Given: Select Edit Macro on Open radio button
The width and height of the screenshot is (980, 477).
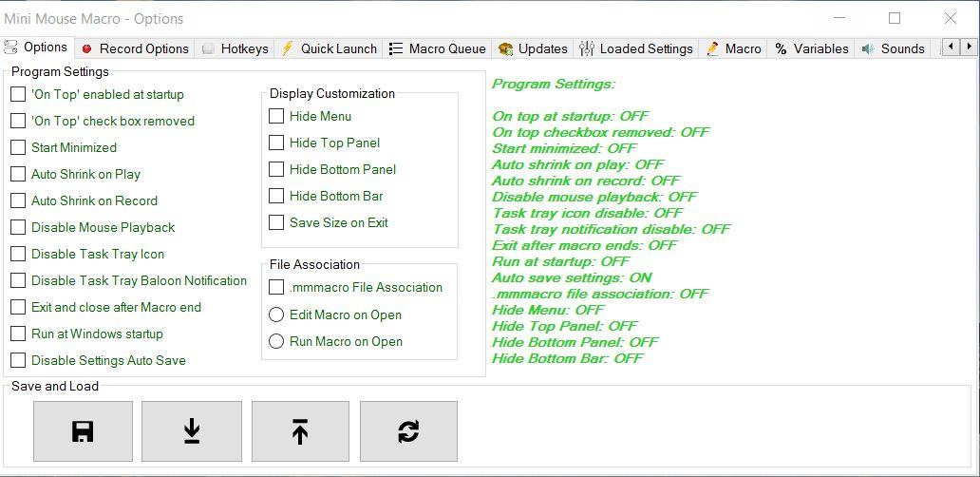Looking at the screenshot, I should tap(276, 315).
